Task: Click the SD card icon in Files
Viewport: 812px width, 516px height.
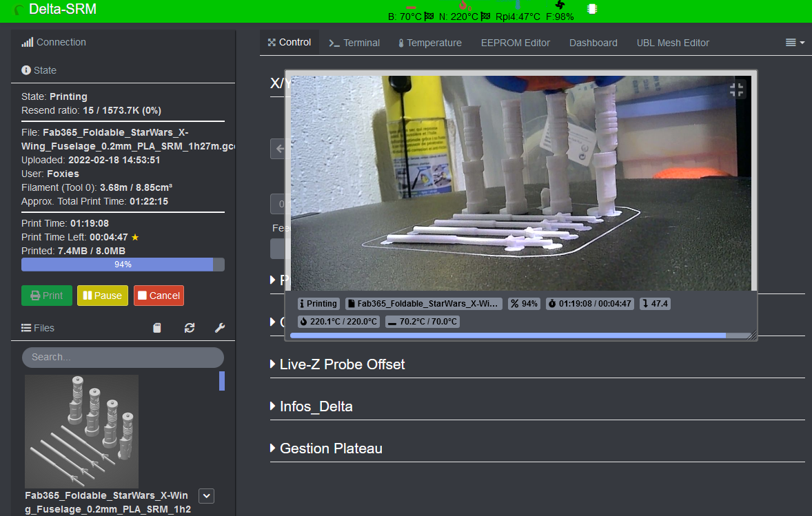Action: coord(157,329)
